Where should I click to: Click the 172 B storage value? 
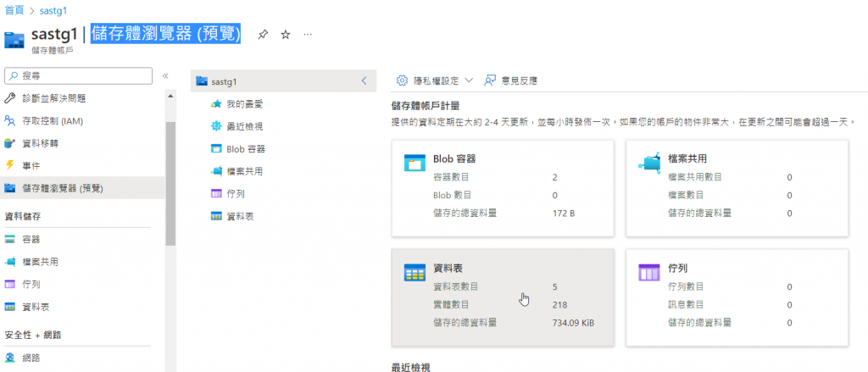pos(564,213)
